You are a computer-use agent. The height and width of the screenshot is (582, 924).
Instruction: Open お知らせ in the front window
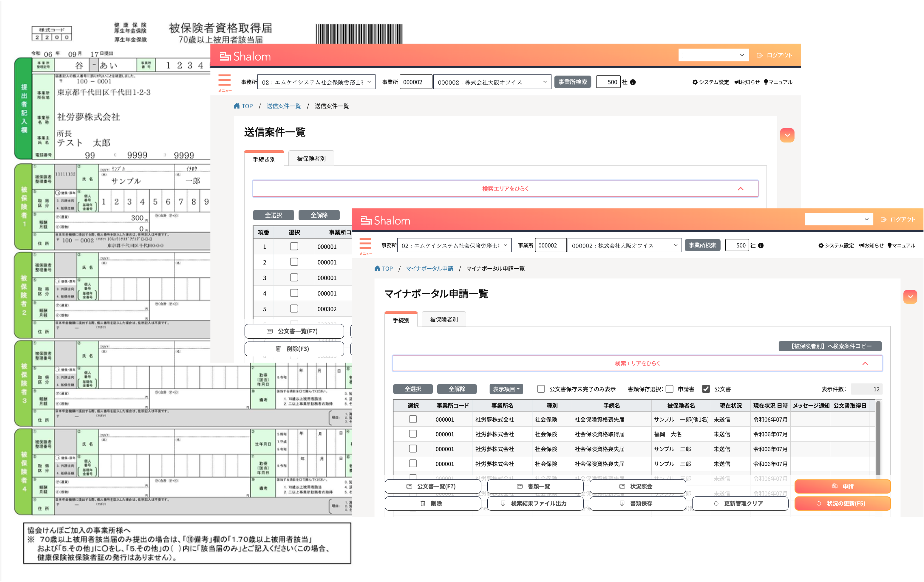[871, 246]
